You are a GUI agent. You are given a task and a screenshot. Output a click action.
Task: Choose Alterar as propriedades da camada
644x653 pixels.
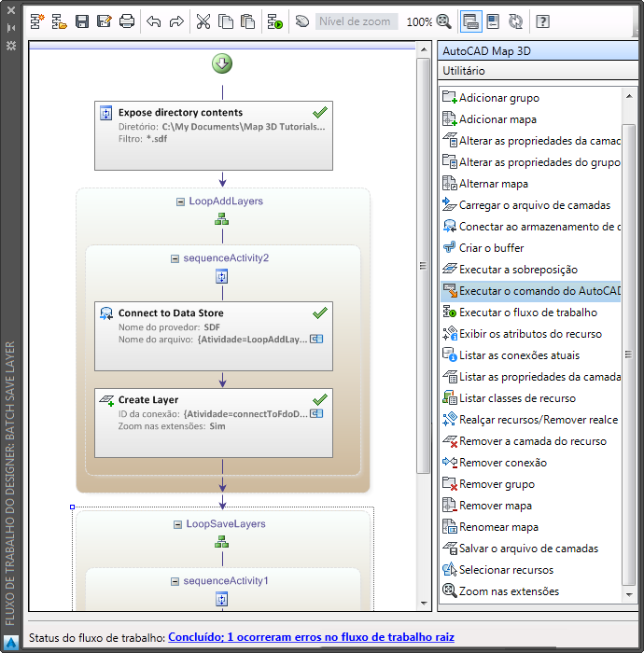pyautogui.click(x=531, y=141)
